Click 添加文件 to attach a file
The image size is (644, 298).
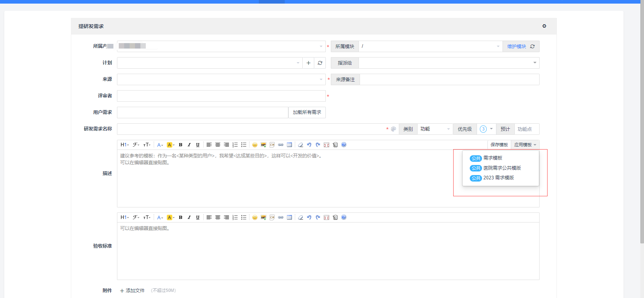tap(132, 290)
